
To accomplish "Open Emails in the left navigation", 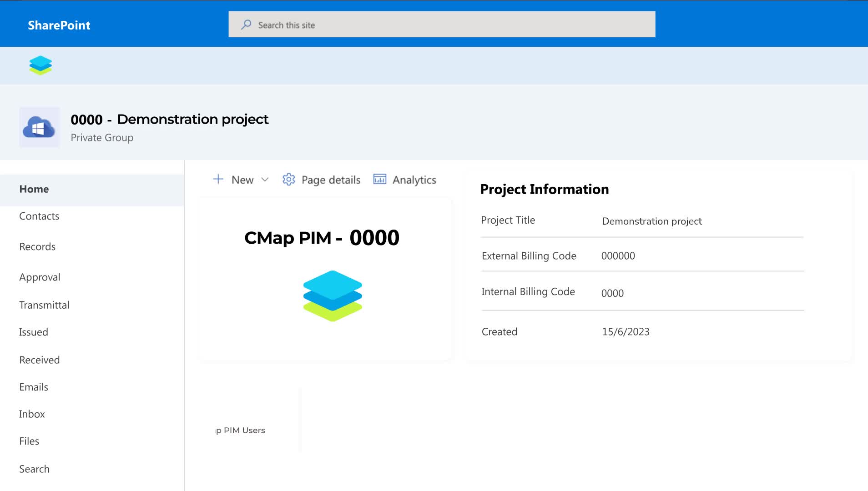I will [x=34, y=387].
